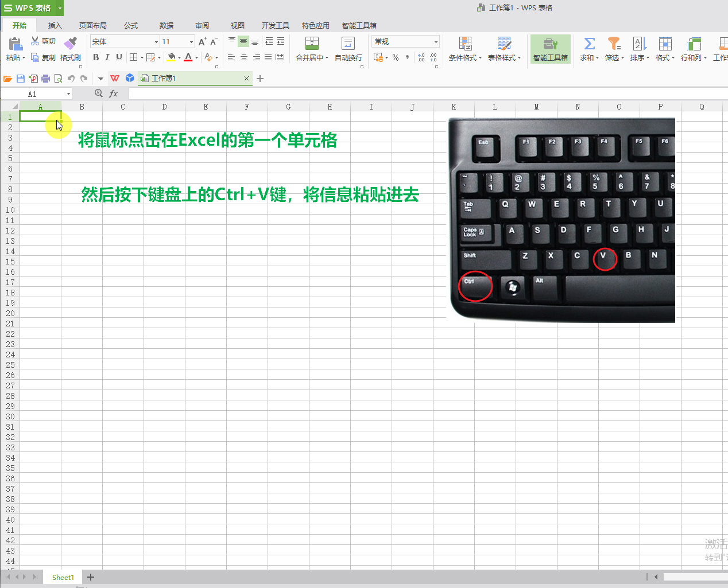Screen dimensions: 728x588
Task: Click the Redo arrow icon
Action: point(84,79)
